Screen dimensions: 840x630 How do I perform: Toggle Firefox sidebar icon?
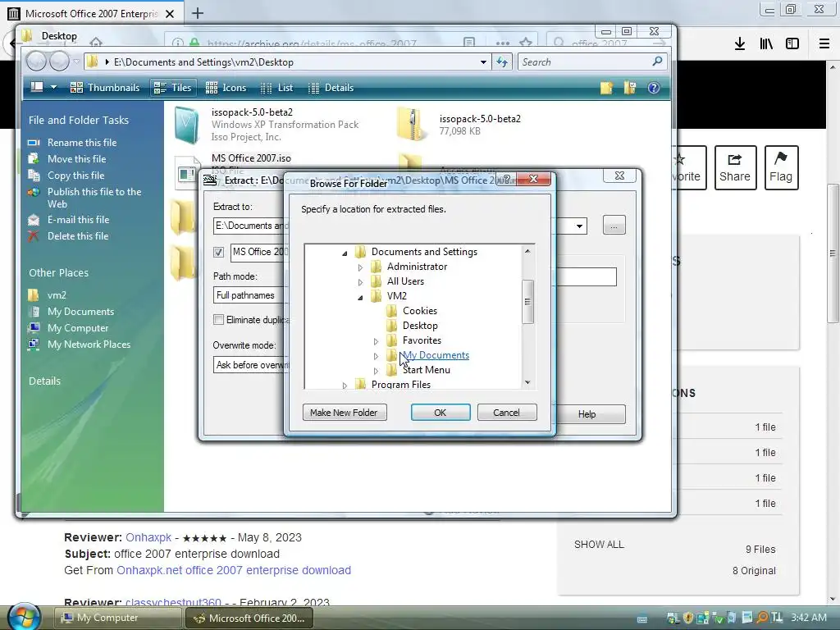coord(792,43)
